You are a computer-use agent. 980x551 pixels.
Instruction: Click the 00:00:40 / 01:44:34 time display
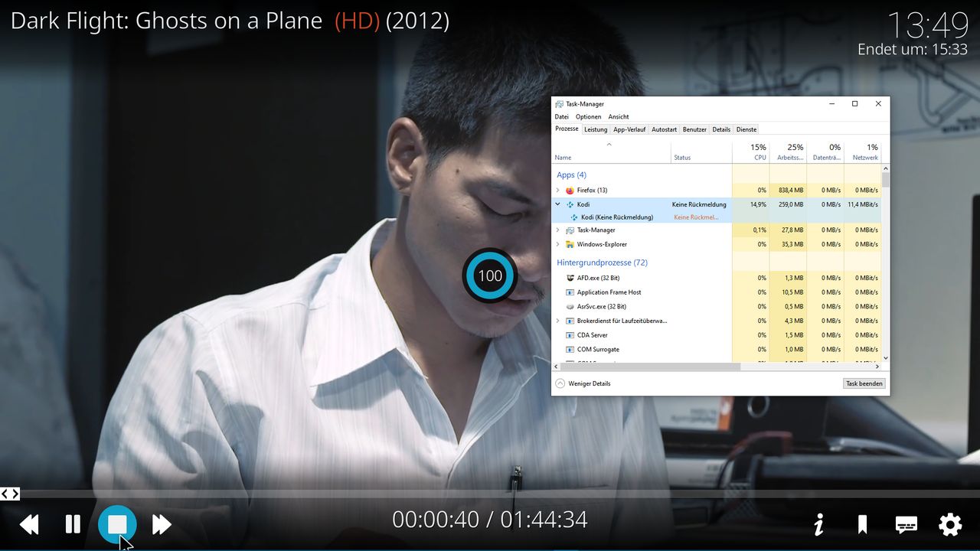490,520
